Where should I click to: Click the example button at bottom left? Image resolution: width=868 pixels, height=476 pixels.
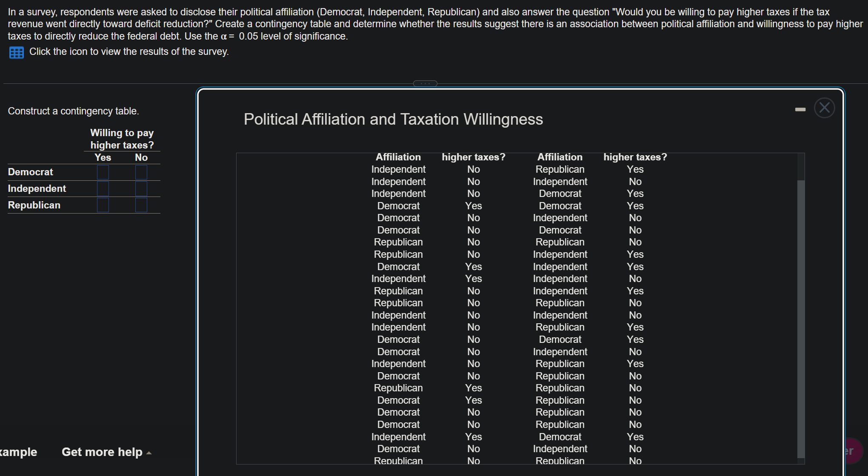pyautogui.click(x=18, y=452)
